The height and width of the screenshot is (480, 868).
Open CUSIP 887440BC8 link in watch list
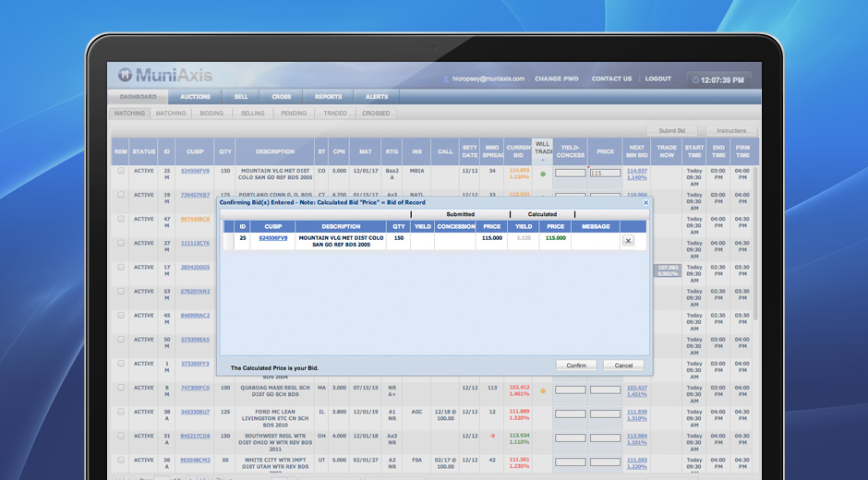coord(196,220)
